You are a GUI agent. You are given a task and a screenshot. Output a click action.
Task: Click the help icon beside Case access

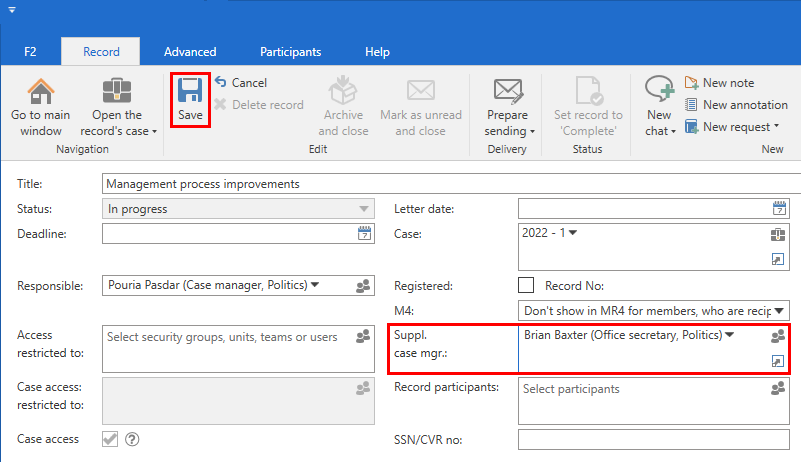coord(131,439)
